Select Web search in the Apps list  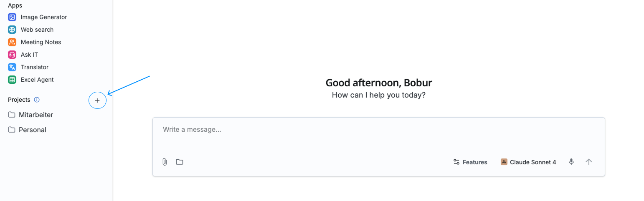pyautogui.click(x=37, y=30)
